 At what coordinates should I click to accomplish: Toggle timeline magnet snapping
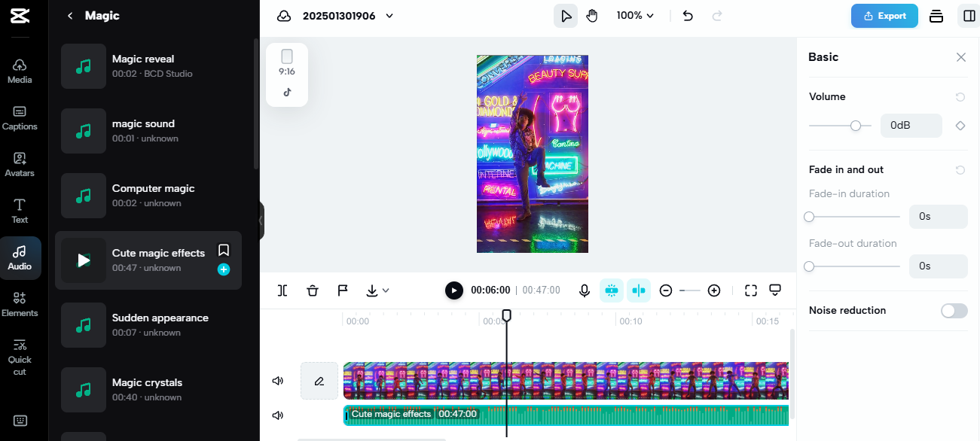tap(611, 290)
